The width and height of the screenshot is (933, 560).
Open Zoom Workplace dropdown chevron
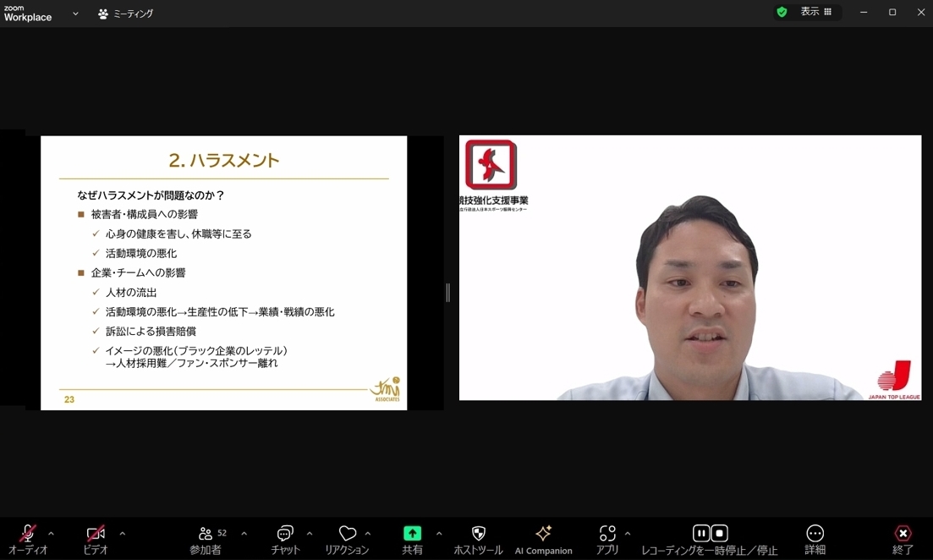(x=75, y=13)
